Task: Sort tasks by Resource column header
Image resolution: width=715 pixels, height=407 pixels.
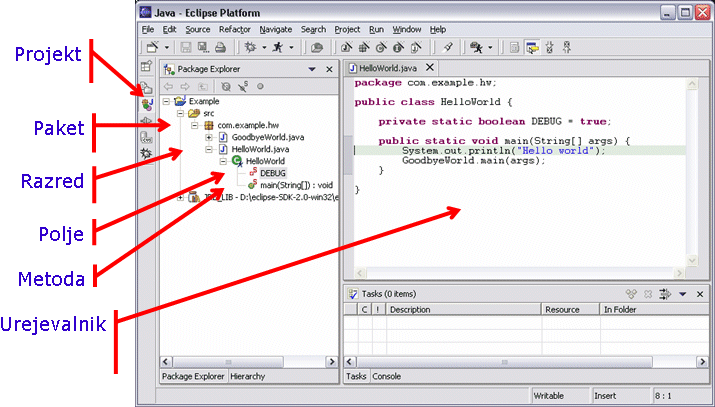Action: point(570,309)
